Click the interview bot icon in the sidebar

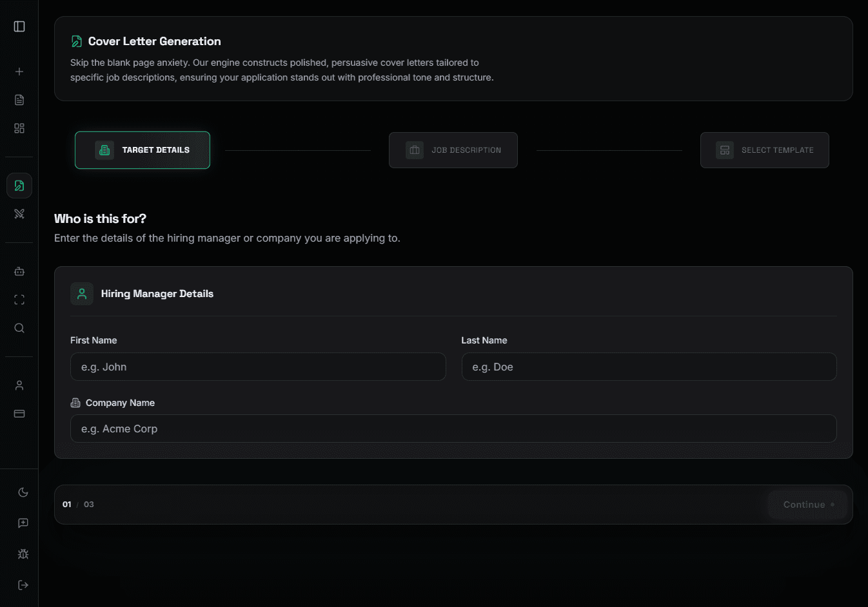point(19,271)
